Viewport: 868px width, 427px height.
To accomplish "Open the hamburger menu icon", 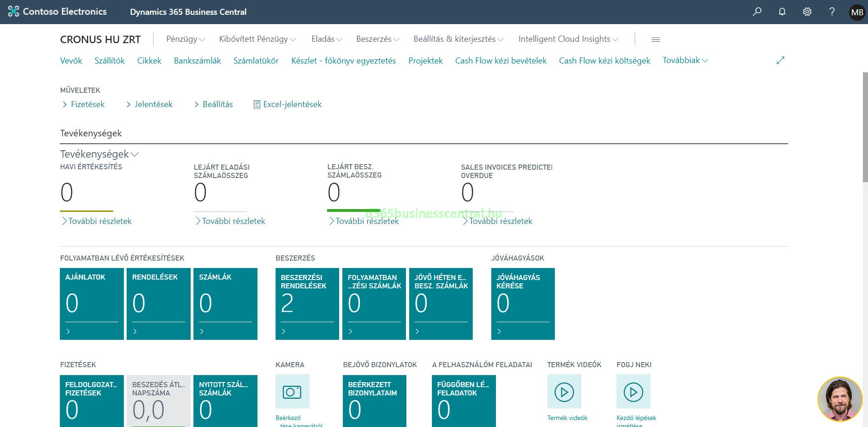I will 656,39.
